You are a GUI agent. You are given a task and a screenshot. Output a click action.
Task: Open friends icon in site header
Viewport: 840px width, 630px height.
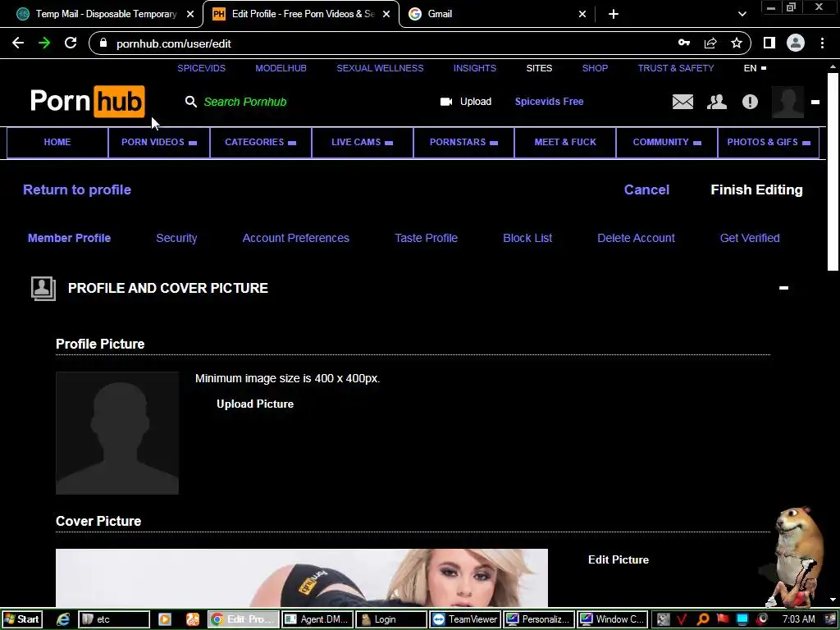point(717,102)
